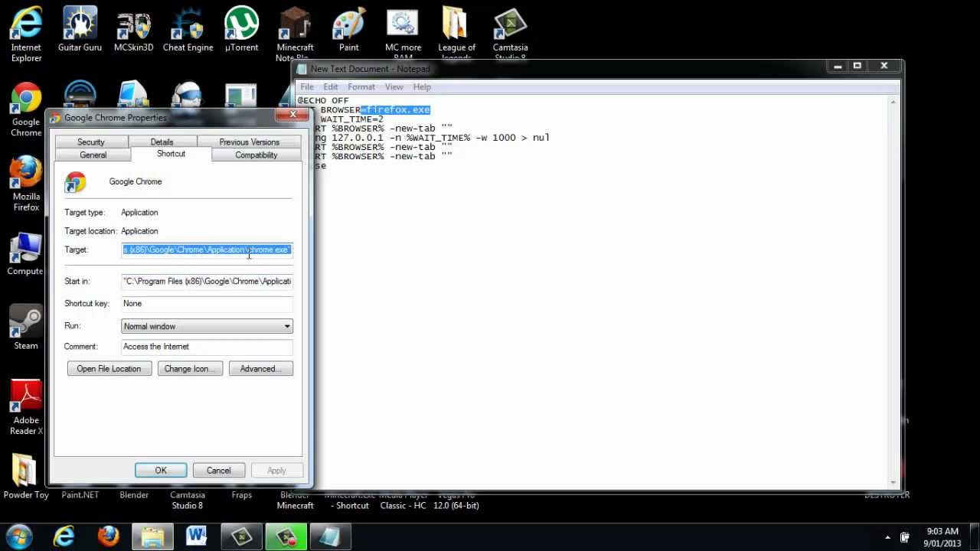980x551 pixels.
Task: Select the Google Chrome desktop icon
Action: click(x=26, y=109)
